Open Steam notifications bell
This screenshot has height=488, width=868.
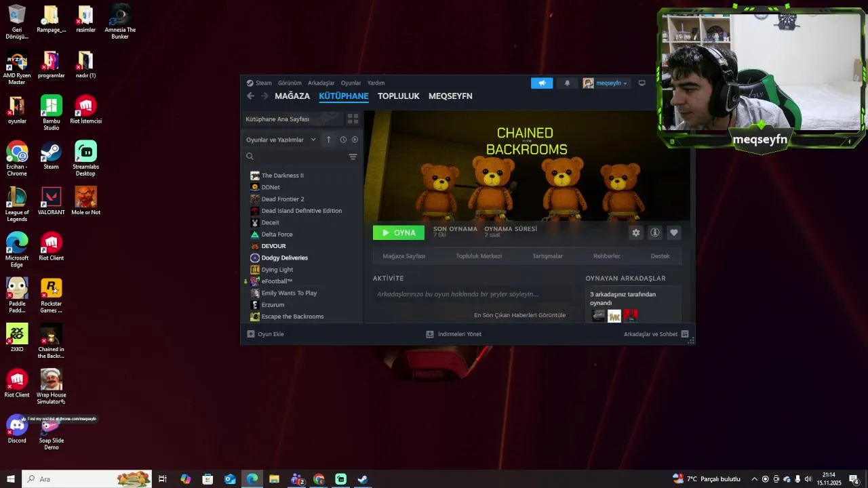[568, 83]
